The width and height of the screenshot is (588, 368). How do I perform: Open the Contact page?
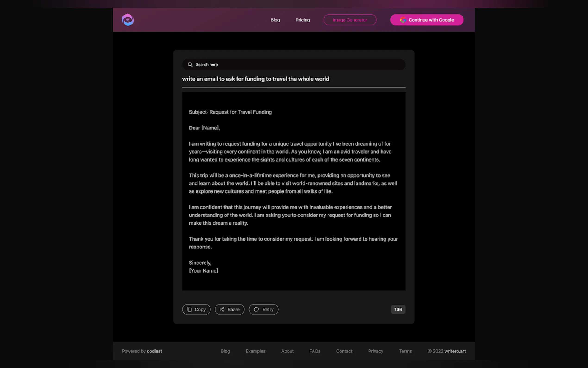coord(344,351)
